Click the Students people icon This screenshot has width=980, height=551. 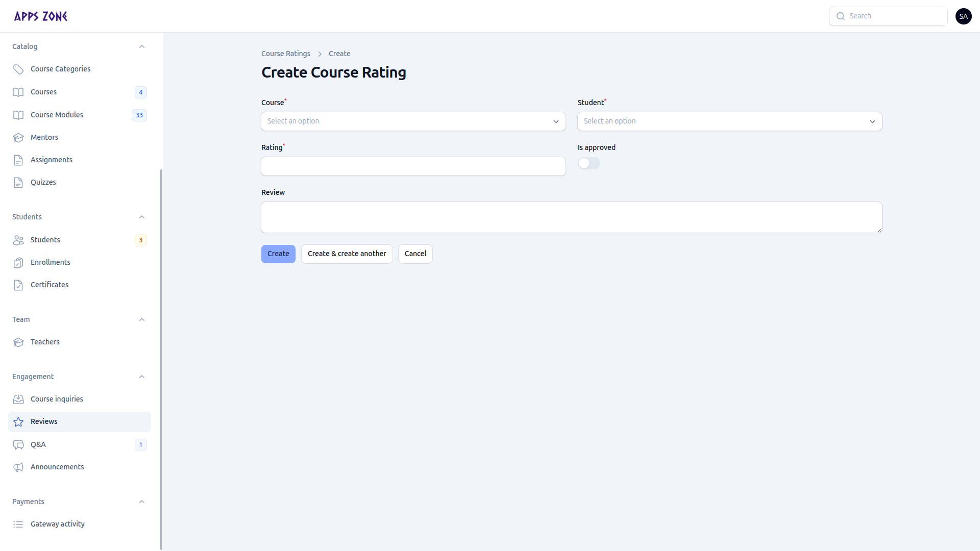point(18,240)
